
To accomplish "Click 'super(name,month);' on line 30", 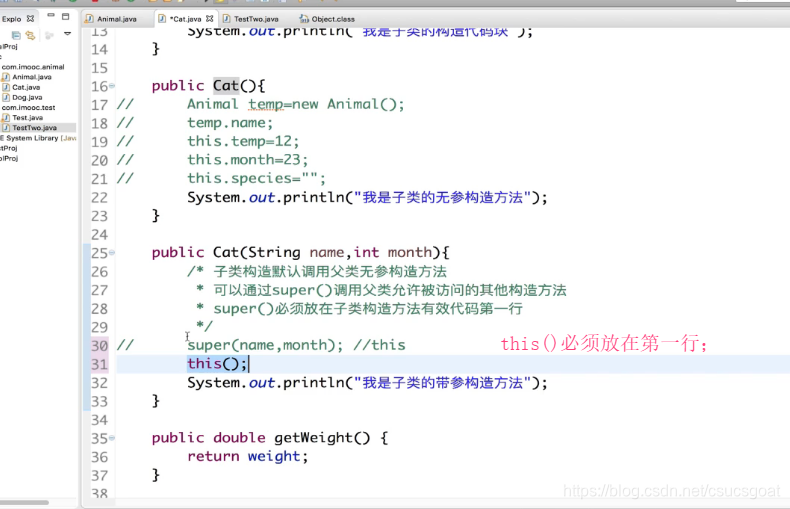I will (265, 345).
